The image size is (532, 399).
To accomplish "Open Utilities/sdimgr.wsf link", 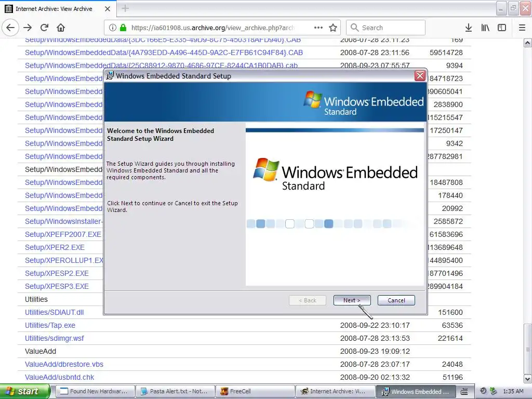I will [x=54, y=338].
